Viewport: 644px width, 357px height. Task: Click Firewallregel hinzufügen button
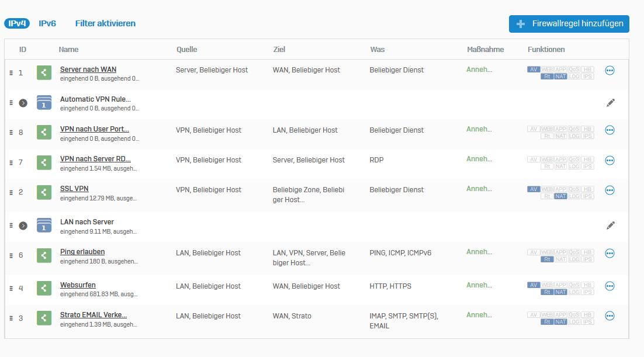(569, 24)
